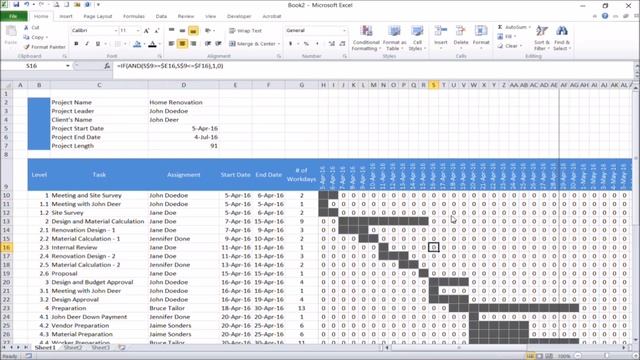The width and height of the screenshot is (640, 360).
Task: Switch to the Page Layout tab
Action: pos(98,16)
